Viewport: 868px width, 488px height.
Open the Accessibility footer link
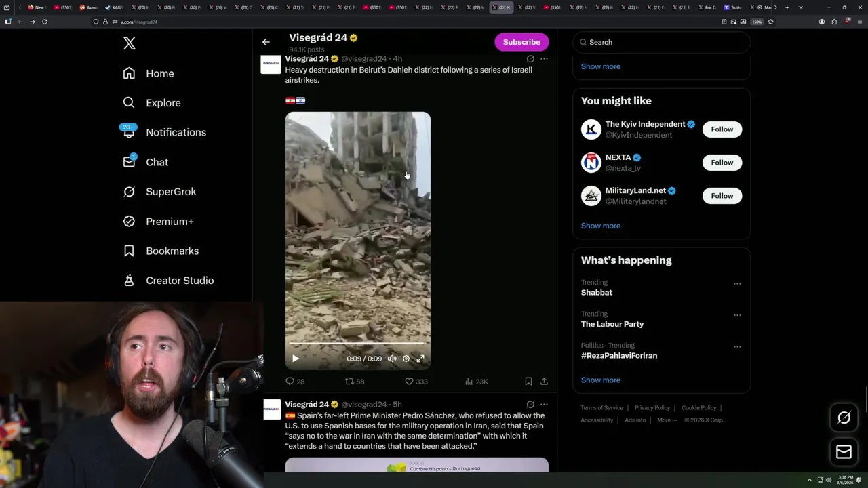point(597,420)
